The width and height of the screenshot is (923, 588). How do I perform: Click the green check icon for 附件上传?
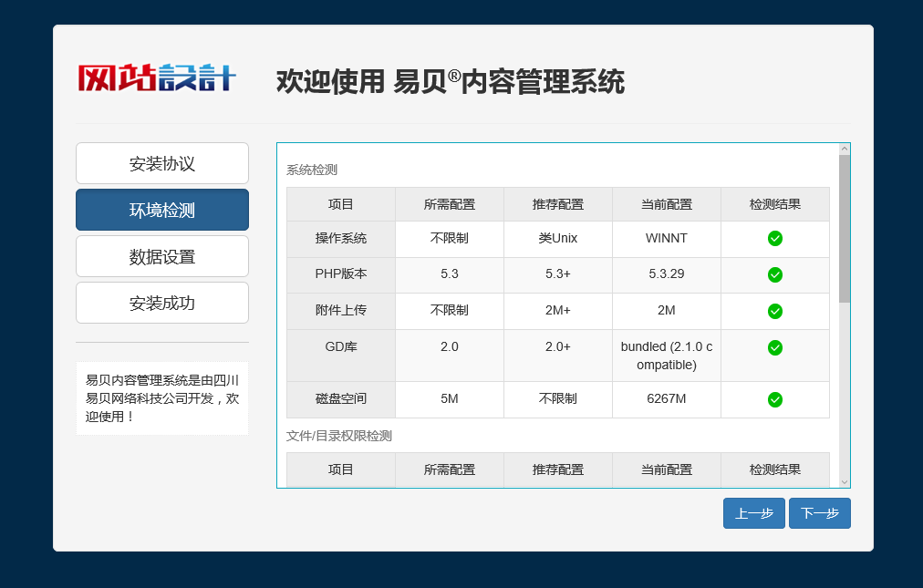(x=775, y=311)
